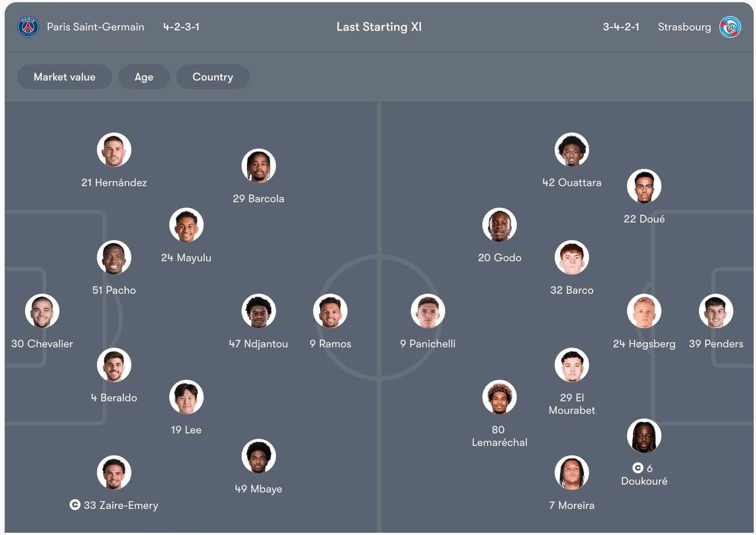This screenshot has height=535, width=756.
Task: Click the Strasbourg club crest
Action: (730, 27)
